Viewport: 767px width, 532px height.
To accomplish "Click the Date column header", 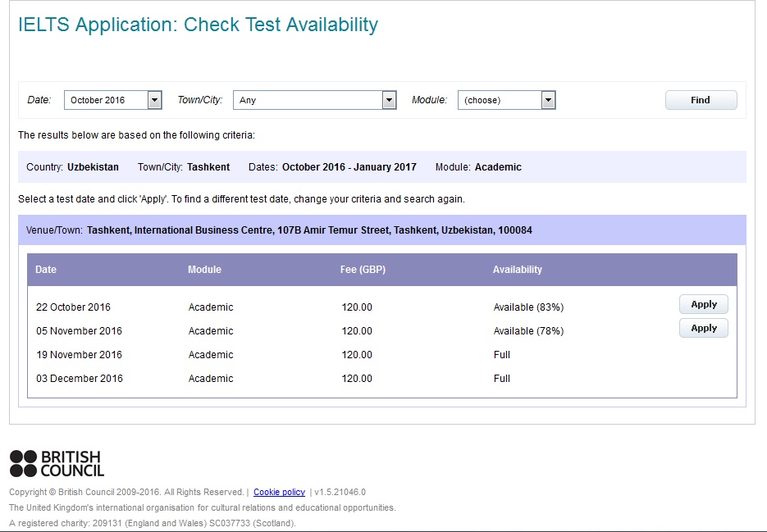I will pyautogui.click(x=46, y=270).
